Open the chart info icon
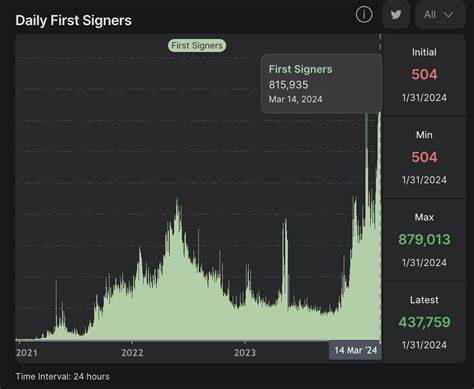 tap(364, 15)
